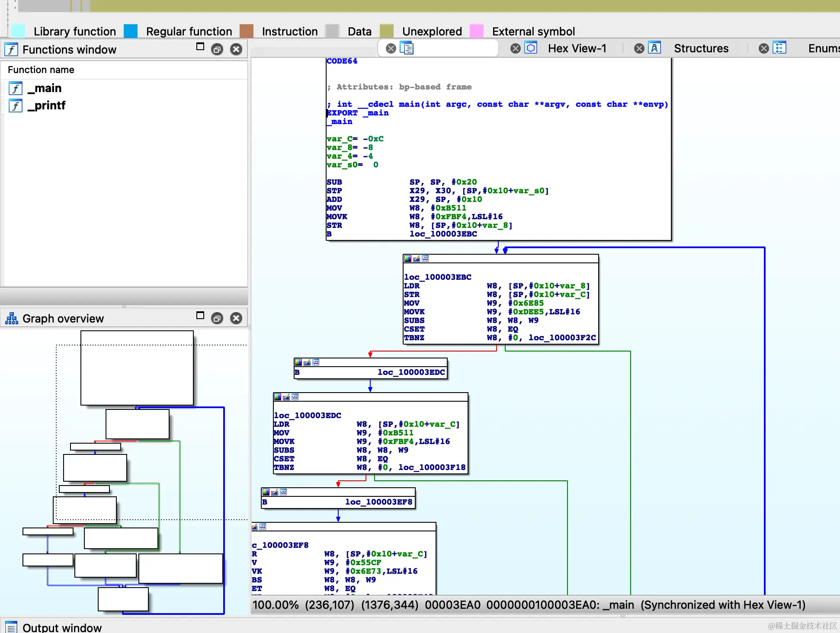Click the 'EXPORT _main' line in the disassembly
The image size is (840, 633).
(358, 113)
